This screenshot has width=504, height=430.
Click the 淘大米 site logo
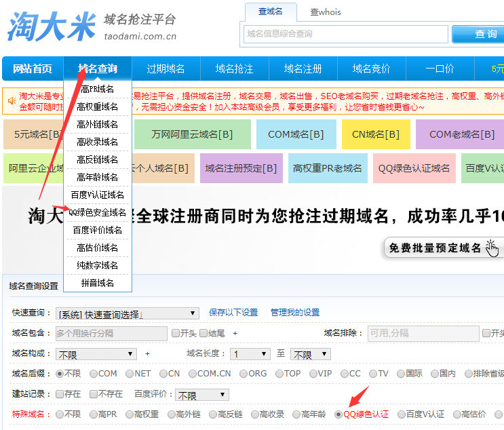click(x=52, y=26)
